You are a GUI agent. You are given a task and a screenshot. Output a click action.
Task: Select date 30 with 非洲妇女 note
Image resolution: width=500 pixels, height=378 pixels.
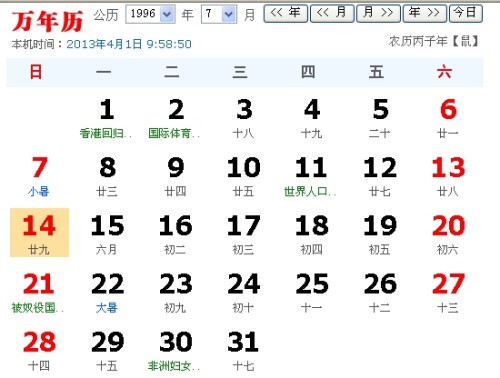175,352
